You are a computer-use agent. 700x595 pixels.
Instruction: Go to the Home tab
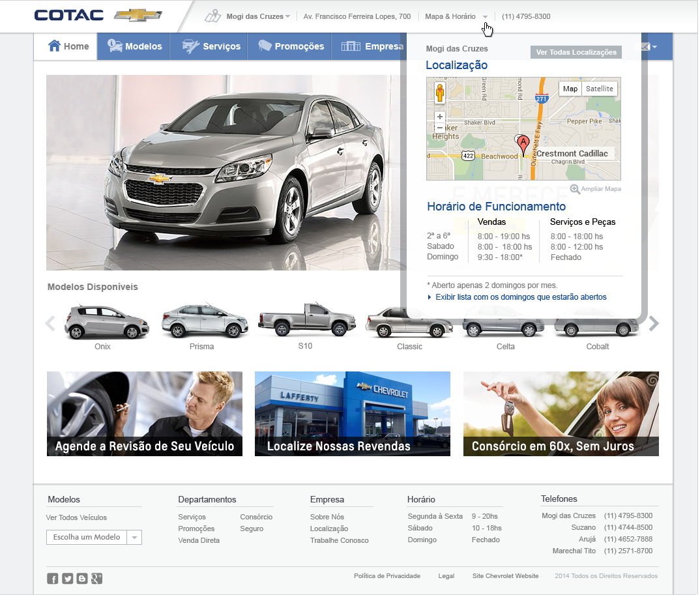(x=66, y=46)
